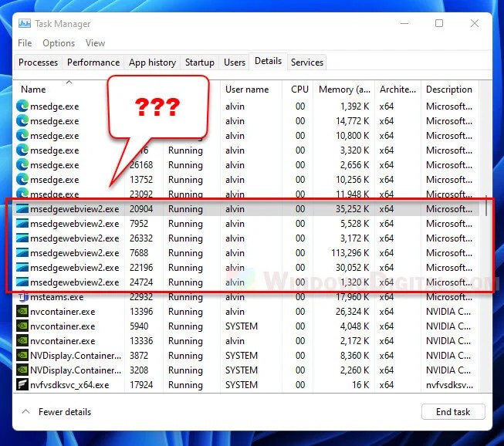Click WebView2 icon for PID 20904
504x446 pixels.
click(22, 209)
